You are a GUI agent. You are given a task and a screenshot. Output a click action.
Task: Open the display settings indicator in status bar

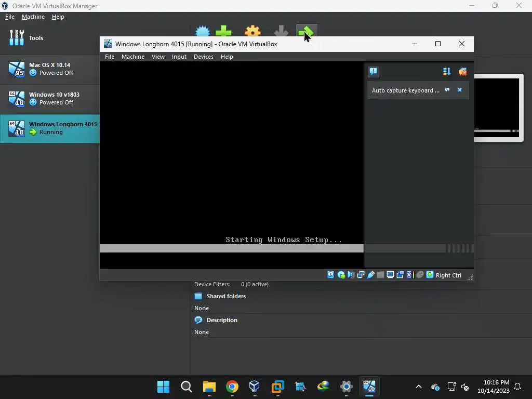pos(390,275)
